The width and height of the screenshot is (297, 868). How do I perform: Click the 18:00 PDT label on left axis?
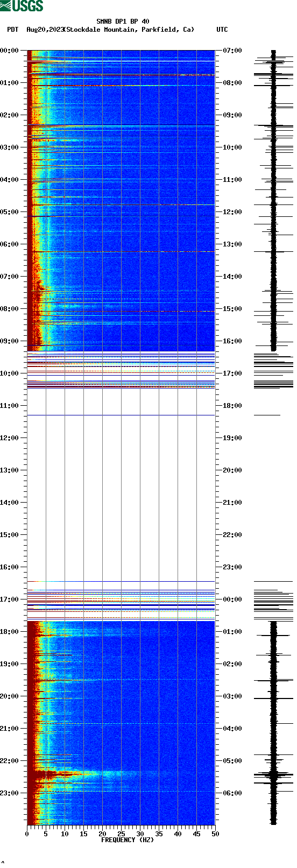coord(9,632)
